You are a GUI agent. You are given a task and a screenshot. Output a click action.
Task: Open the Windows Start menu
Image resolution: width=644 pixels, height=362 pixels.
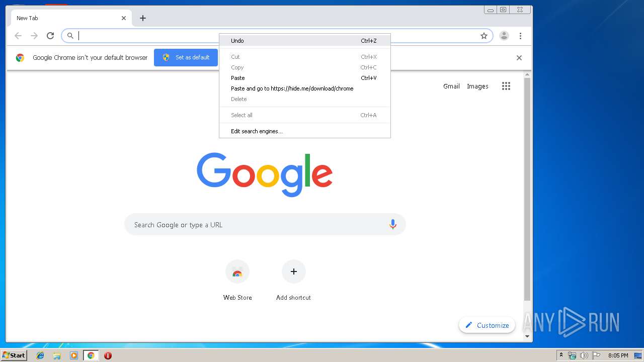[x=14, y=355]
